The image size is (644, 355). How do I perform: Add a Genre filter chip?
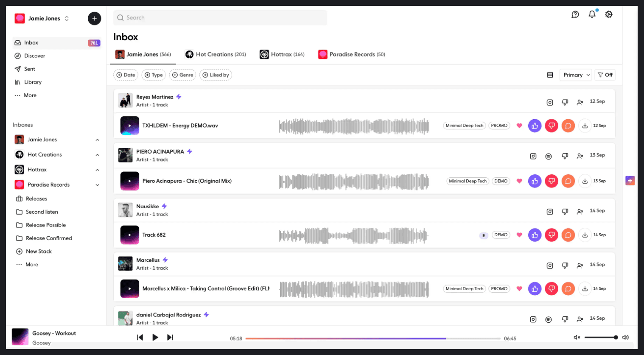point(182,75)
